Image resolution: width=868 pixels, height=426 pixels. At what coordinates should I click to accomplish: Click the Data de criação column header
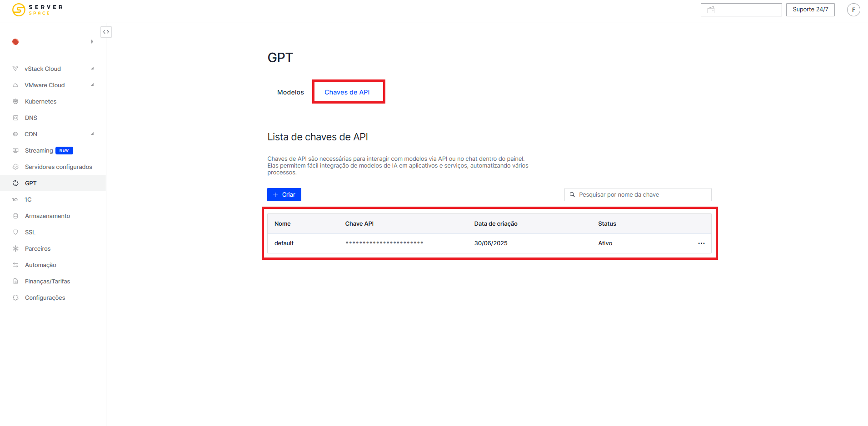496,223
